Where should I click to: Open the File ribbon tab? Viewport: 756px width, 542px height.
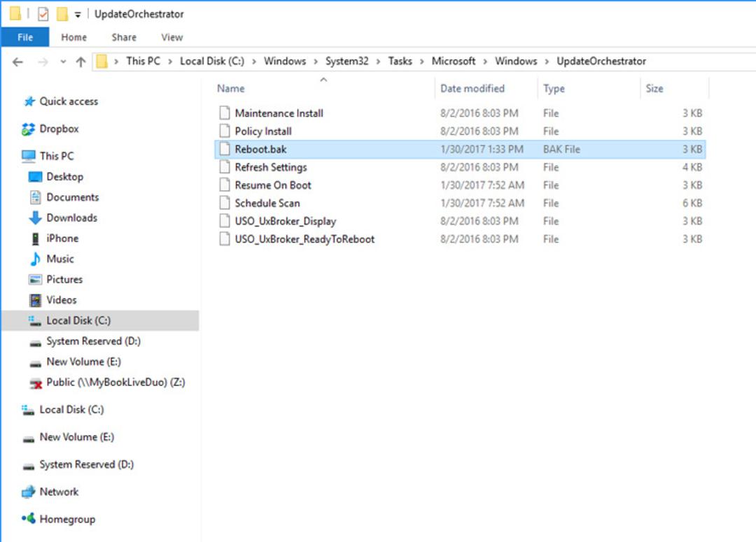pyautogui.click(x=25, y=37)
